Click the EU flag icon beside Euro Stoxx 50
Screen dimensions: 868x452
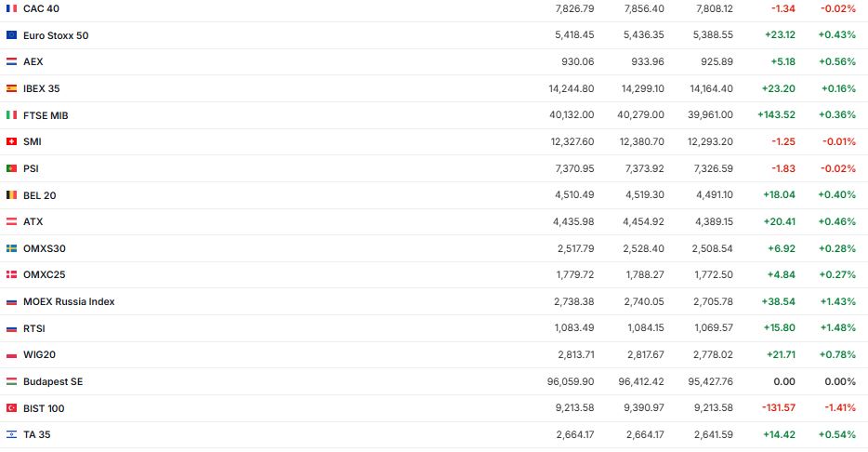click(11, 35)
